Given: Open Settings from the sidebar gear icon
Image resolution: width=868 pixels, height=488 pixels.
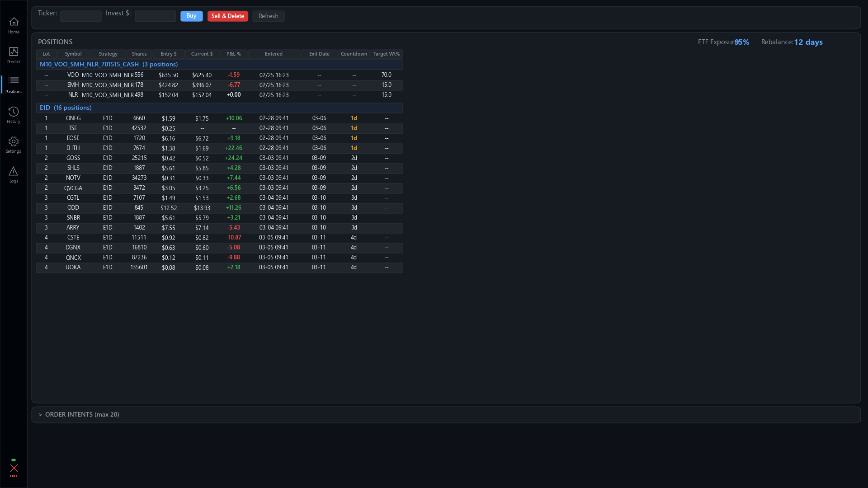Looking at the screenshot, I should (x=14, y=144).
